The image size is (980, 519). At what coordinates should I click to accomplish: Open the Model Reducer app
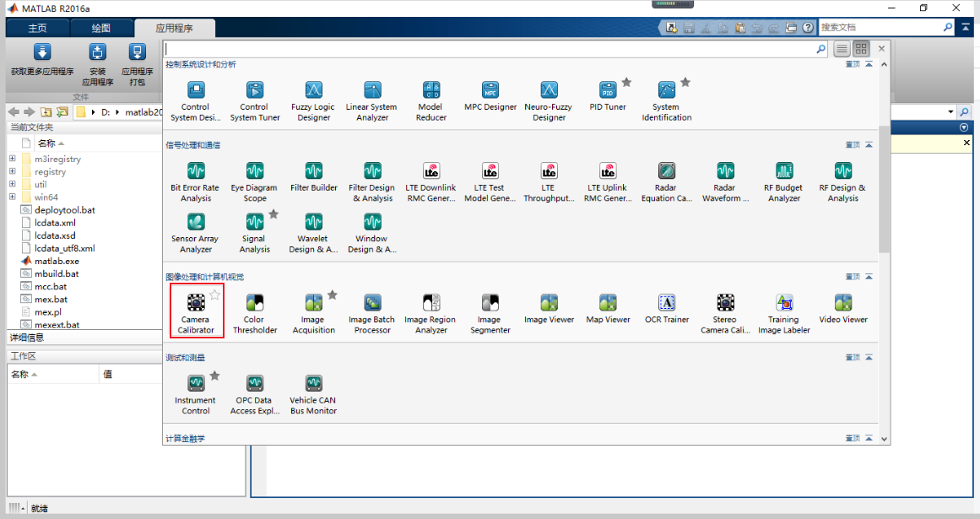pos(430,101)
